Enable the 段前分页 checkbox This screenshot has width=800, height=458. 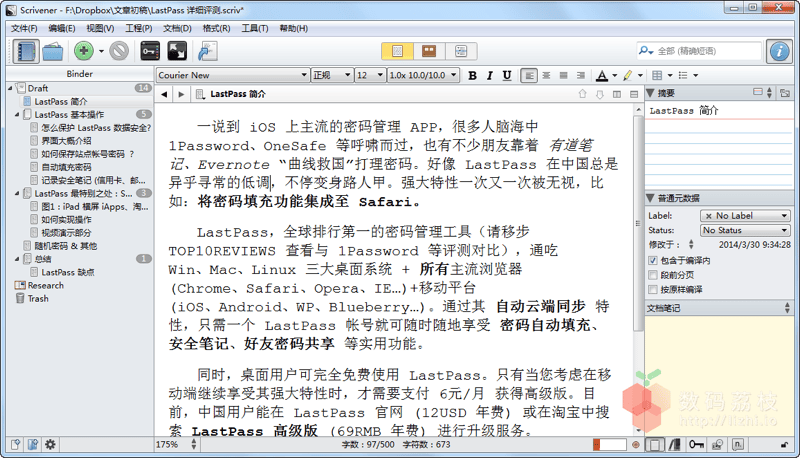[x=653, y=275]
